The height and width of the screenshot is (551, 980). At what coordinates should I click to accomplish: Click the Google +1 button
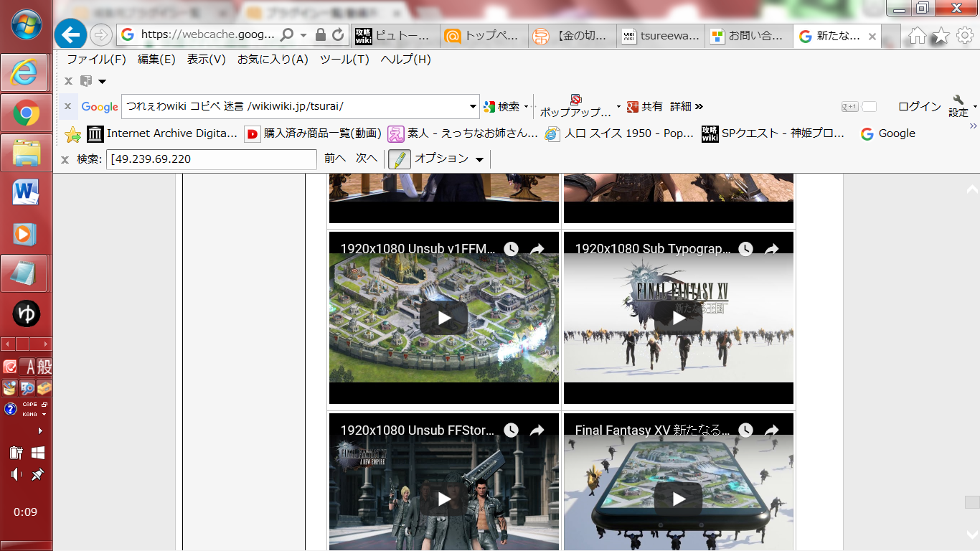click(x=850, y=107)
